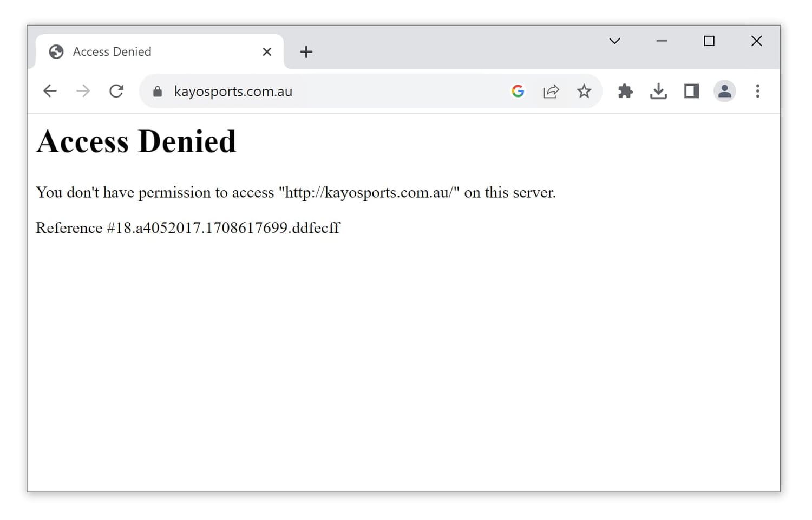
Task: Open a new tab with the plus button
Action: [306, 51]
